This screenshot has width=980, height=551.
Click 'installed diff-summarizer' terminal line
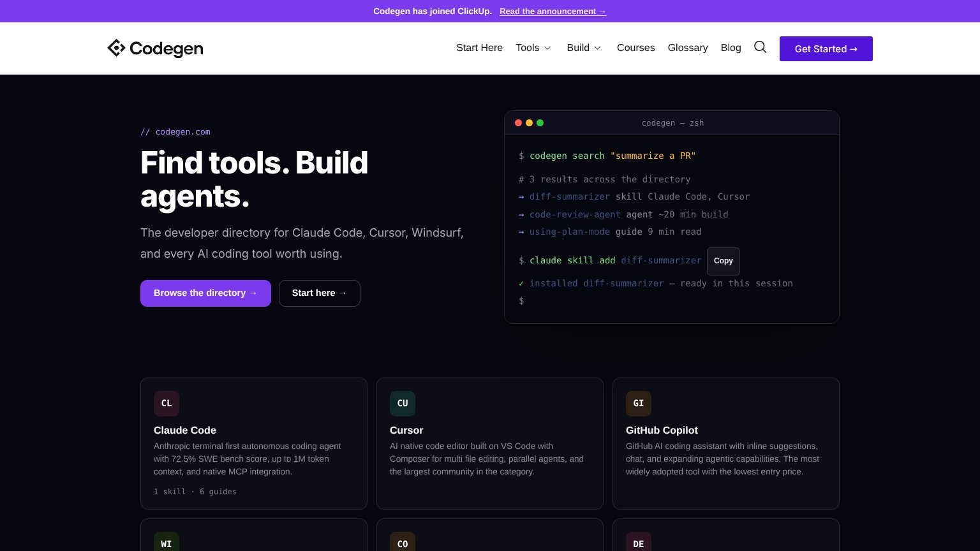(656, 283)
